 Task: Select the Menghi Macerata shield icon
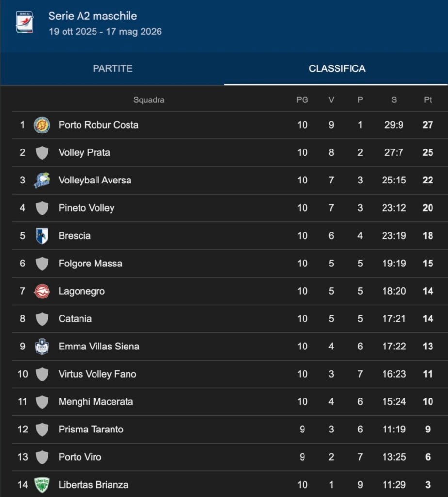[42, 401]
